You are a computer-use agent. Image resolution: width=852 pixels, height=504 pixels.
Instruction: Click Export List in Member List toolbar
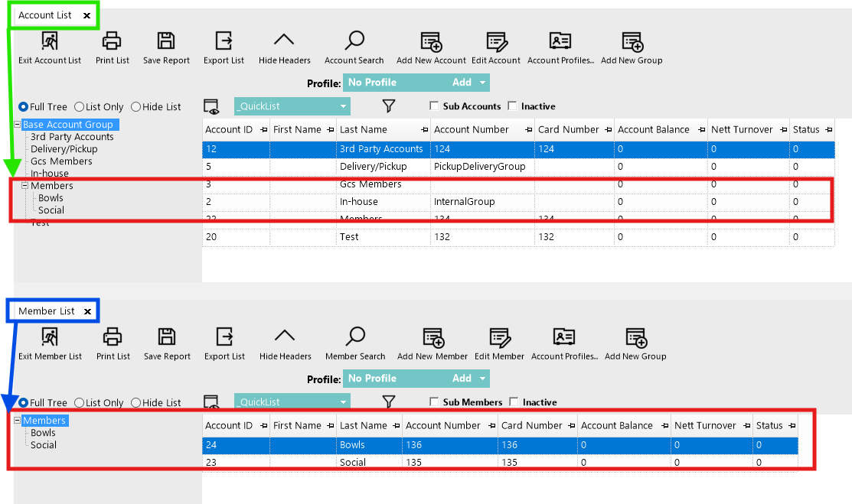[224, 344]
